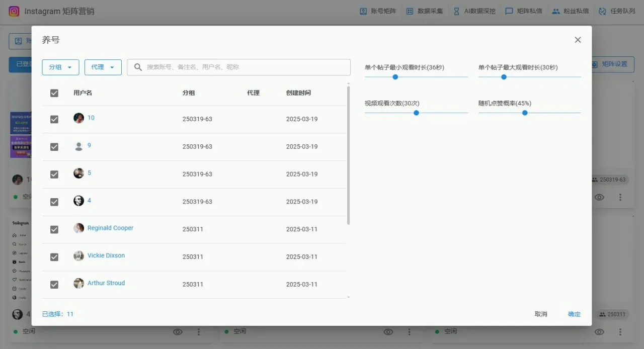Adjust the 随机点赞概率 slider handle

525,113
